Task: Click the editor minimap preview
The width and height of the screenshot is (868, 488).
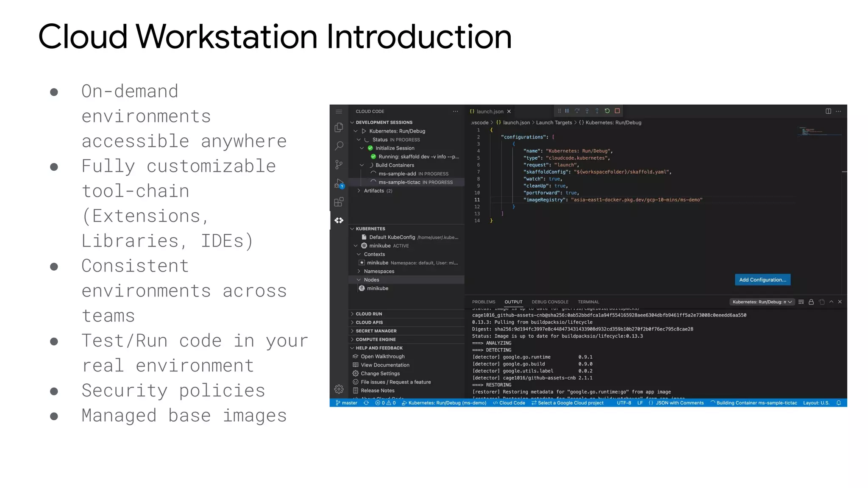Action: (820, 131)
